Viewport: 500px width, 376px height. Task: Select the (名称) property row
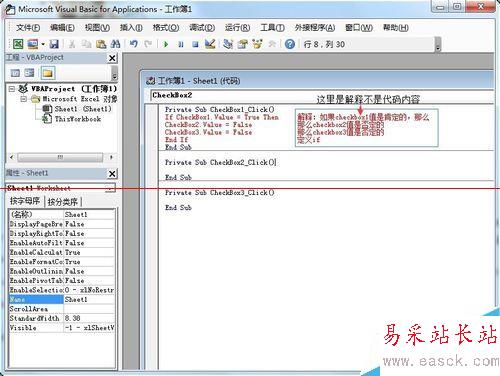(x=62, y=214)
